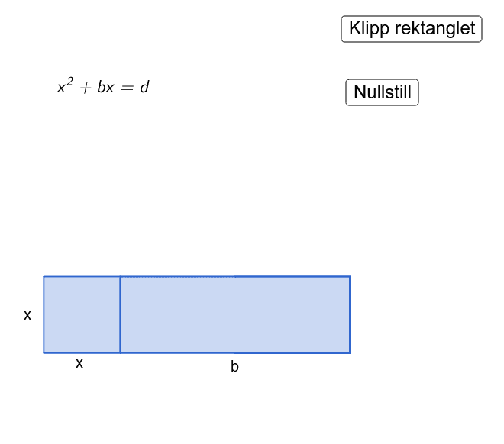This screenshot has height=444, width=504.
Task: Click the top-left corner of the blue rectangle
Action: (x=44, y=276)
